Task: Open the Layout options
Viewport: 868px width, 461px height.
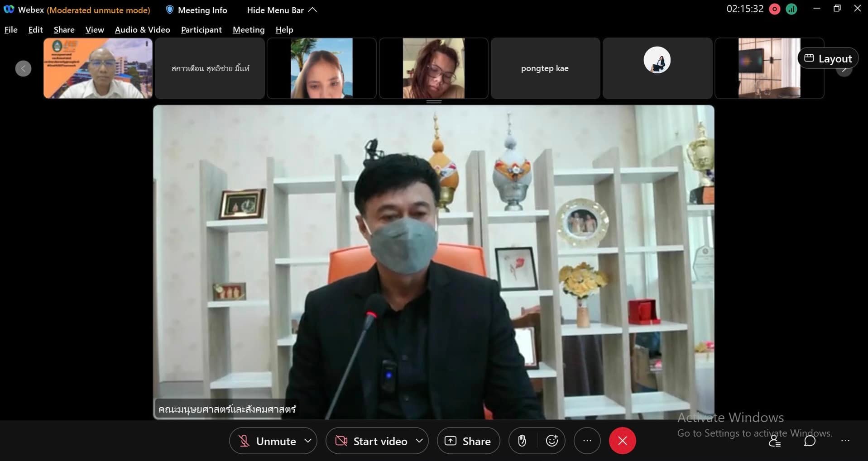Action: (x=828, y=58)
